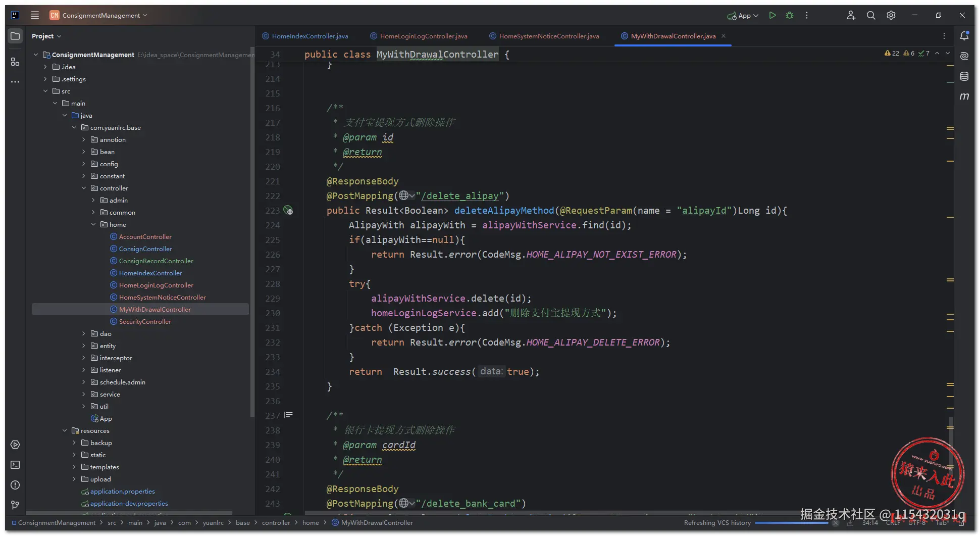Click the doc render icon on line 237

[x=288, y=415]
